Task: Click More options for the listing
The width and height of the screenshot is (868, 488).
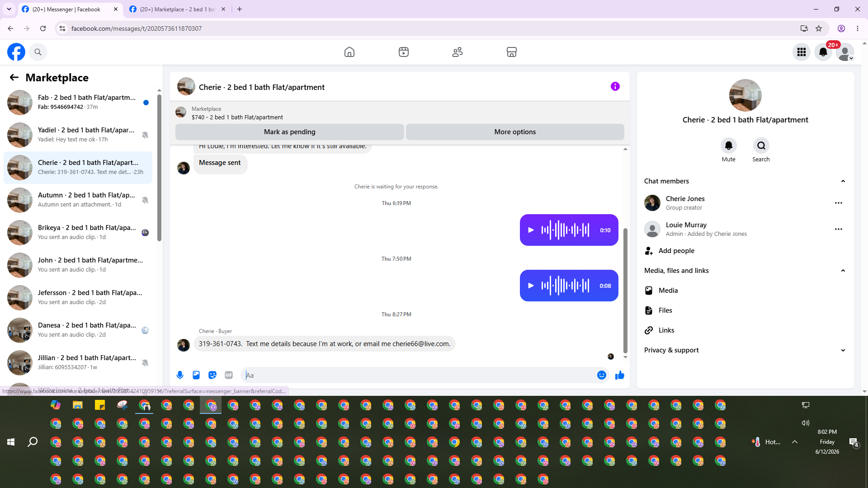Action: click(515, 132)
